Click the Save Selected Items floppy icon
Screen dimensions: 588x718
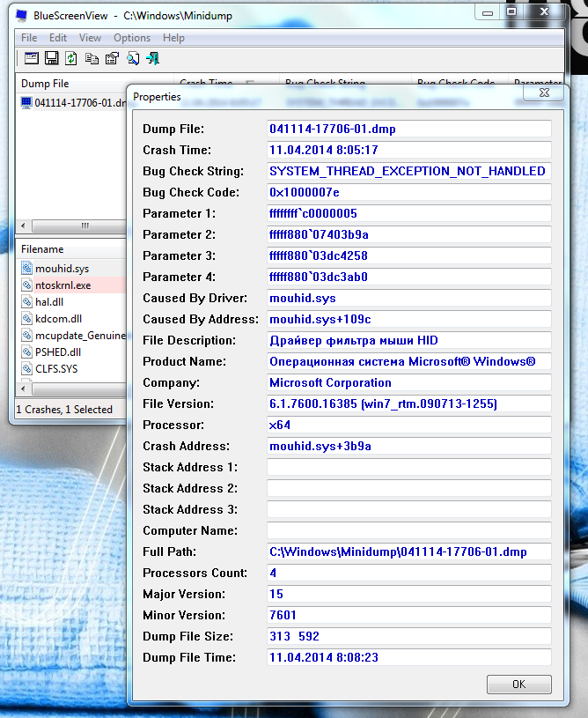point(51,59)
